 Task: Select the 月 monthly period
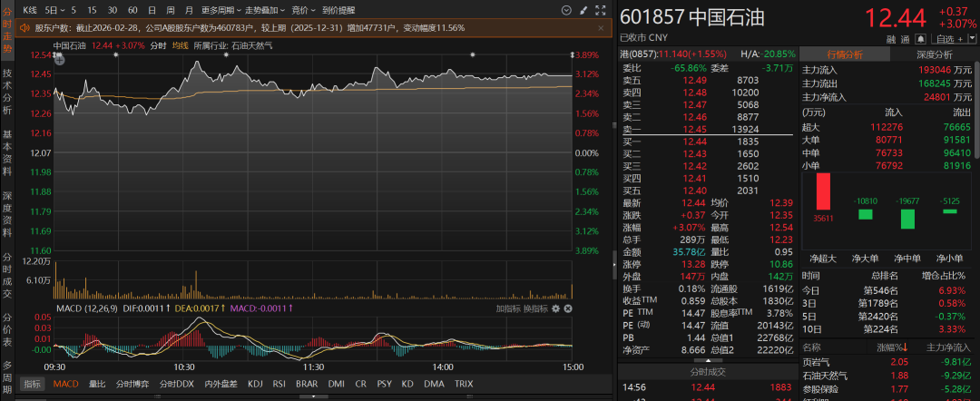189,10
